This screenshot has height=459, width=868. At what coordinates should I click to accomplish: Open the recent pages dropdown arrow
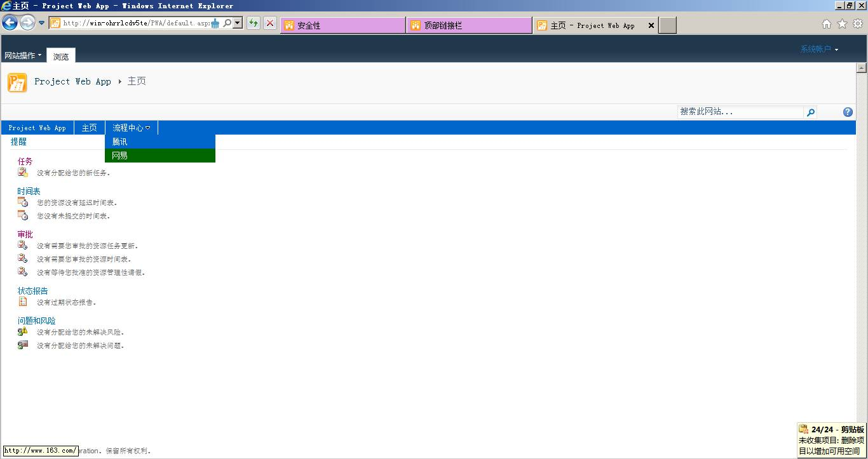[42, 23]
